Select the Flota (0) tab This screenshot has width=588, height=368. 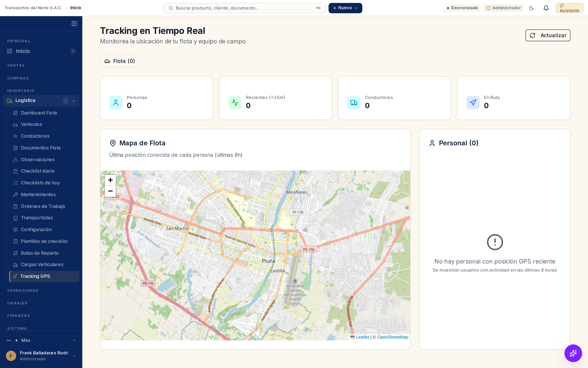tap(120, 61)
